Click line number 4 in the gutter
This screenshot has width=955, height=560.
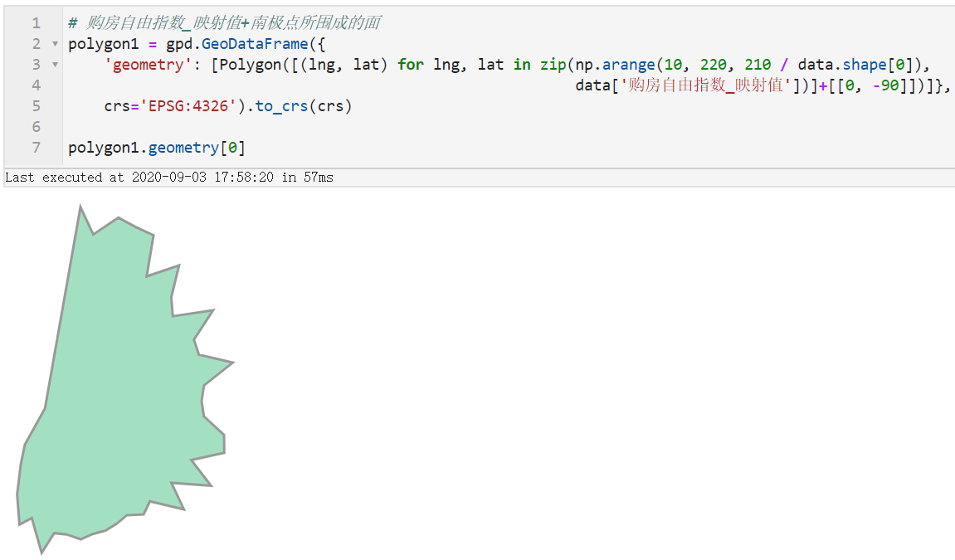point(36,85)
